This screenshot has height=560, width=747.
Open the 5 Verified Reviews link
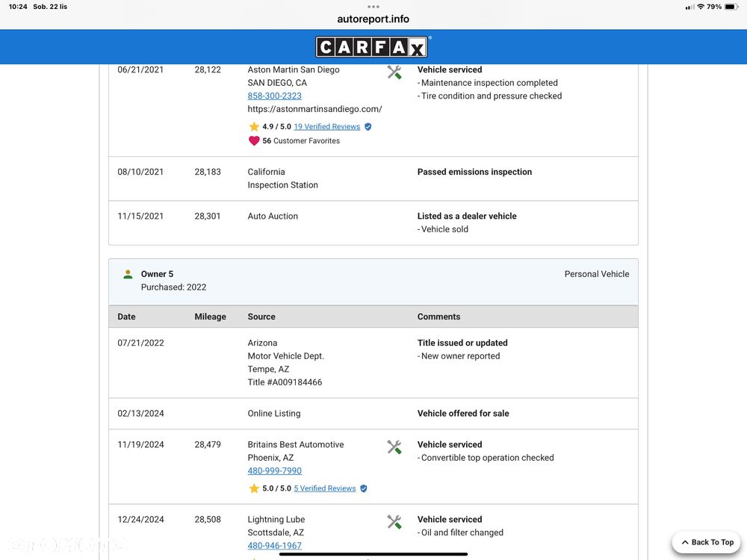tap(324, 488)
